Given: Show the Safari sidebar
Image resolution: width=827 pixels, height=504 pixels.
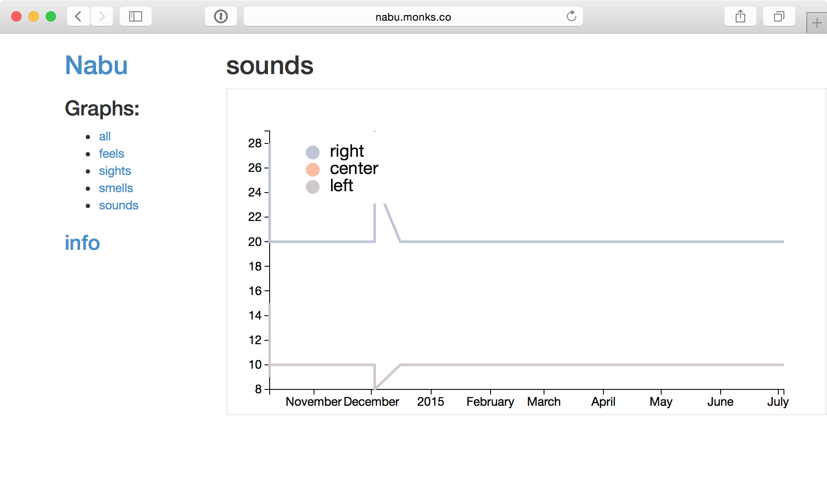Looking at the screenshot, I should point(136,17).
